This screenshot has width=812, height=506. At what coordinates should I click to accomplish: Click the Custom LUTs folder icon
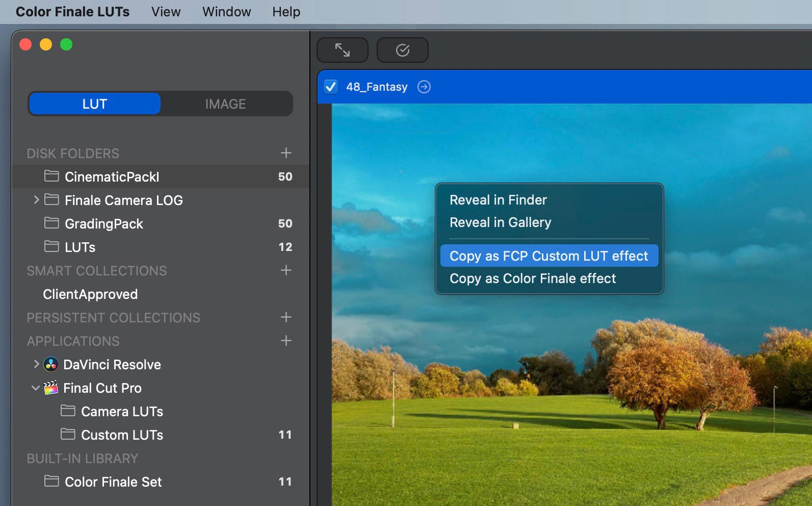coord(68,434)
